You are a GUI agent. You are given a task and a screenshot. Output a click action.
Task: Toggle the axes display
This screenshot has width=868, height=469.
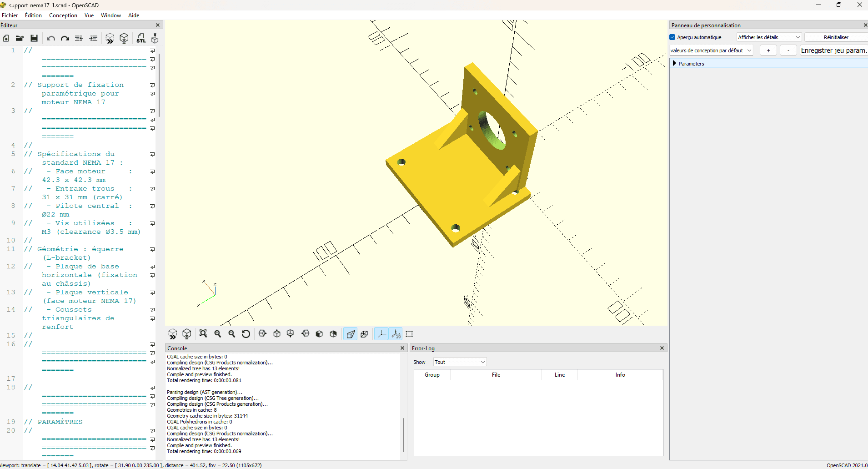(381, 334)
